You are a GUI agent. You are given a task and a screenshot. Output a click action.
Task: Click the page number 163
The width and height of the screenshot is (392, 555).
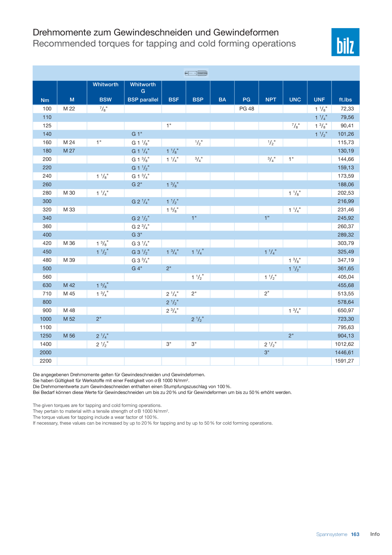(355, 534)
